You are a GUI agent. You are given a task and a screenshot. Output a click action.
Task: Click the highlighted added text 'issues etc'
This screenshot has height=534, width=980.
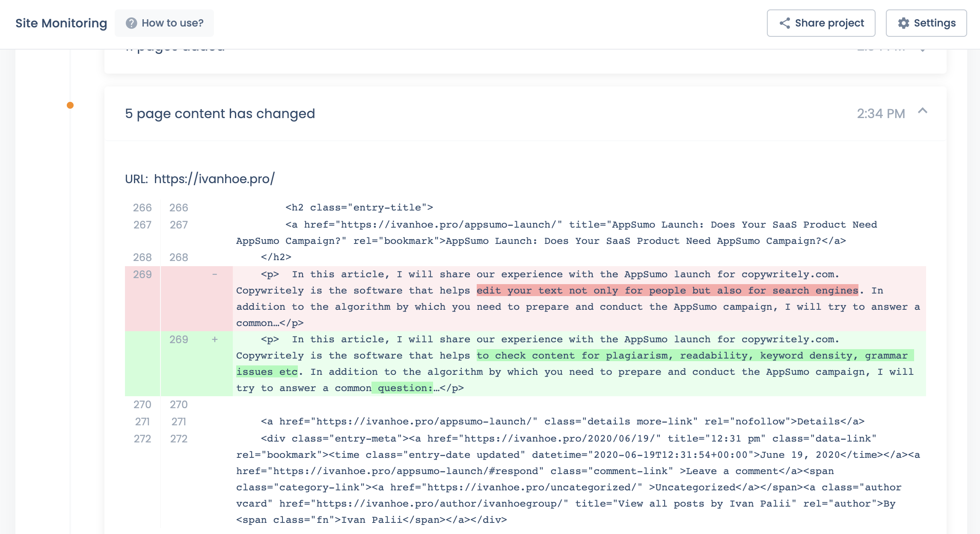pyautogui.click(x=267, y=372)
